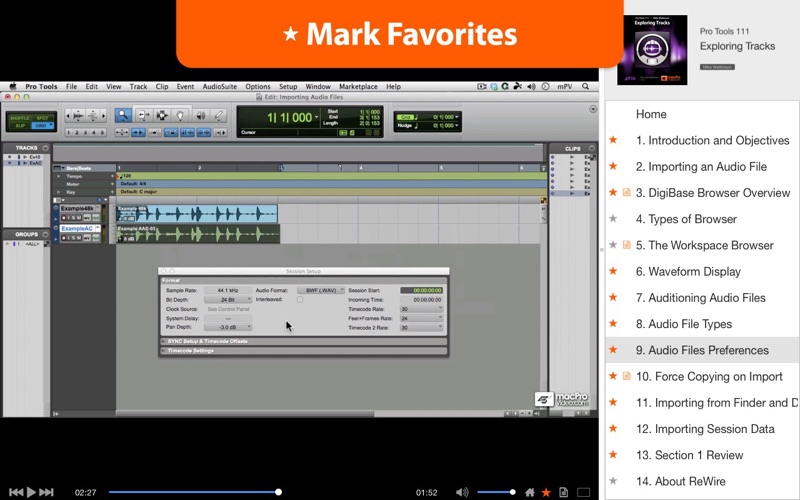Click MIDI zoom button
This screenshot has height=500, width=800.
[92, 116]
